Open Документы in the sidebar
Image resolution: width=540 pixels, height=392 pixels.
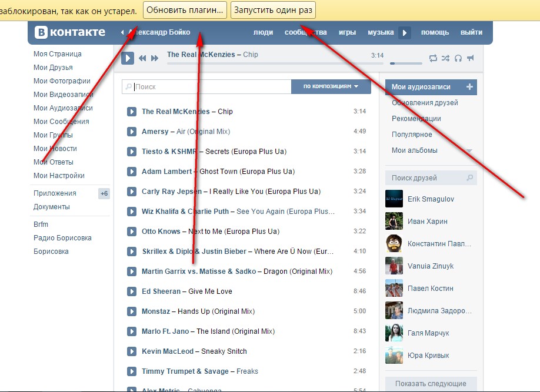coord(52,207)
